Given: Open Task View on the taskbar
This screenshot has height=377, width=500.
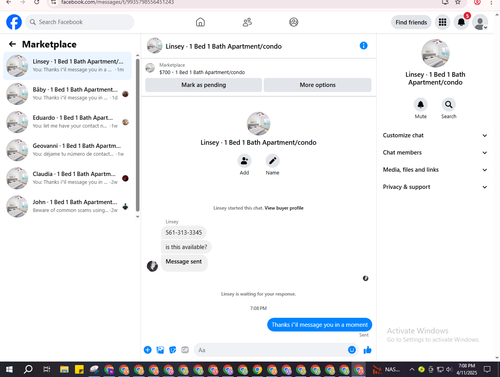Looking at the screenshot, I should [47, 369].
